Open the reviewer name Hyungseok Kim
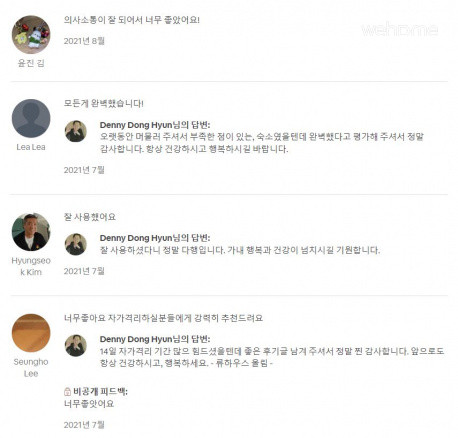Screen dimensions: 458x438 pos(31,266)
